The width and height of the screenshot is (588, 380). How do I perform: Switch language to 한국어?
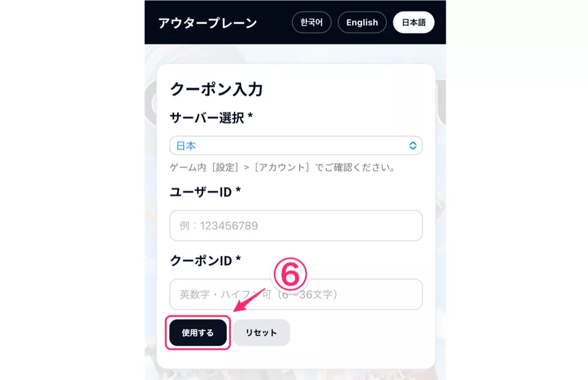coord(311,22)
